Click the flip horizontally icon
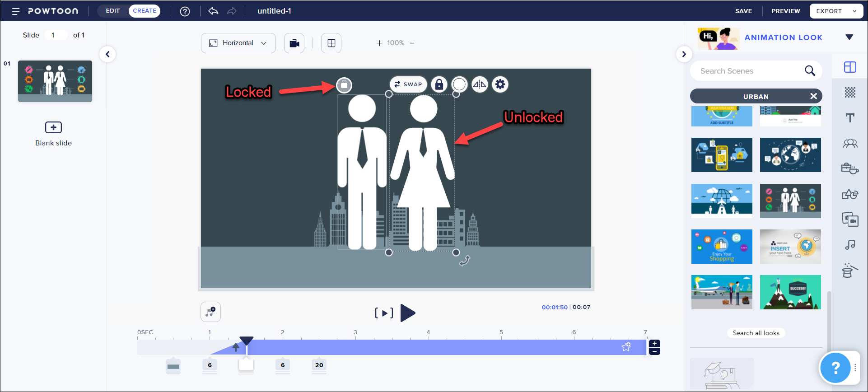This screenshot has height=392, width=868. 479,84
